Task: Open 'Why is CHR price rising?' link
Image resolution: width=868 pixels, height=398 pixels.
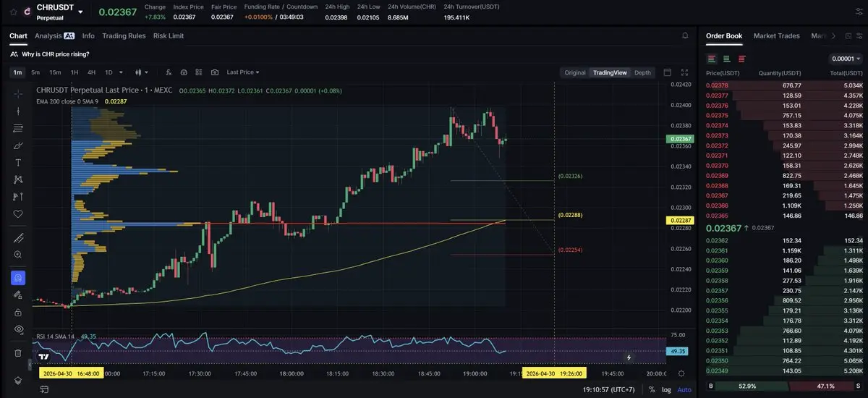Action: [56, 54]
